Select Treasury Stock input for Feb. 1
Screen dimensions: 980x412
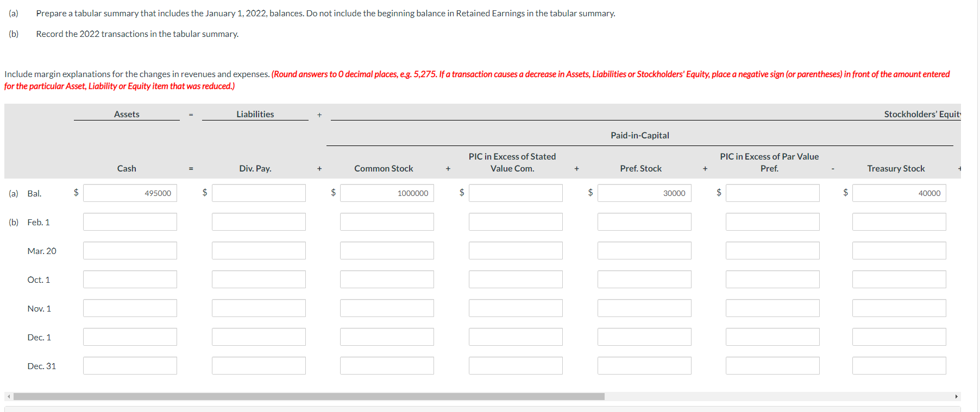click(x=899, y=221)
